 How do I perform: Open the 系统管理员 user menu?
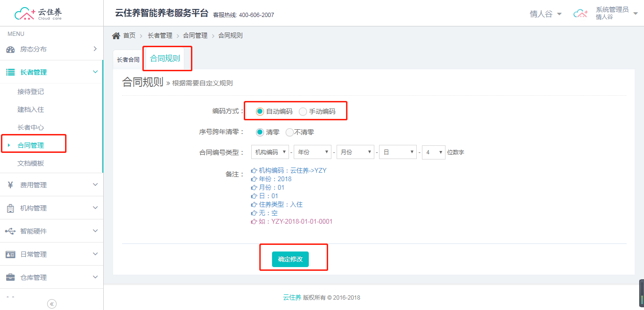tap(611, 13)
